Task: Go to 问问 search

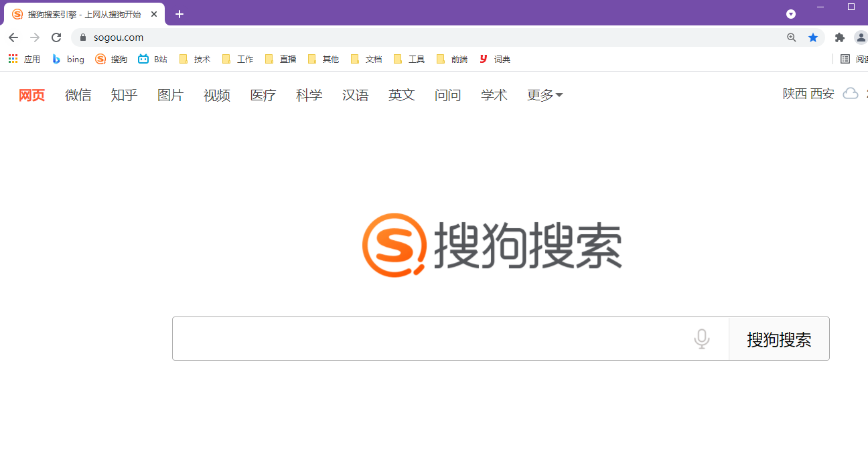Action: coord(447,95)
